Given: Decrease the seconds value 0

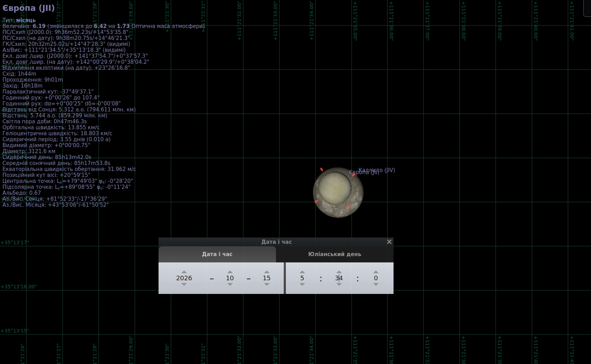Looking at the screenshot, I should (376, 284).
